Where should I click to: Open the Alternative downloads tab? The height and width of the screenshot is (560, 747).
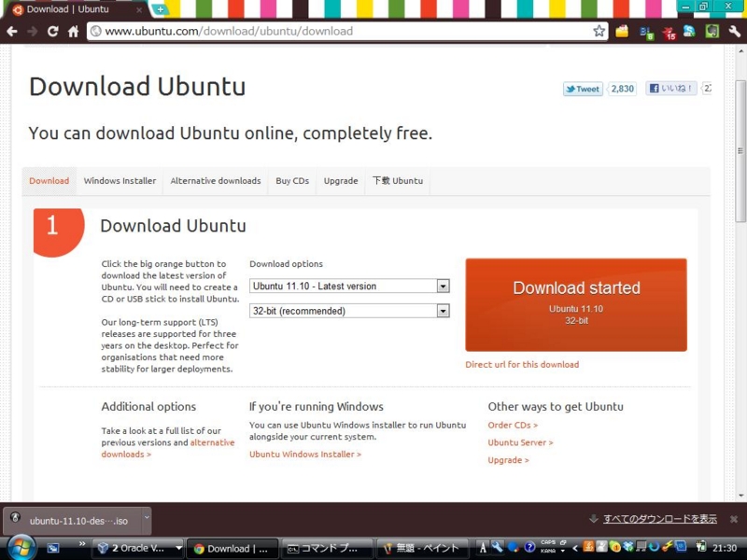point(216,181)
